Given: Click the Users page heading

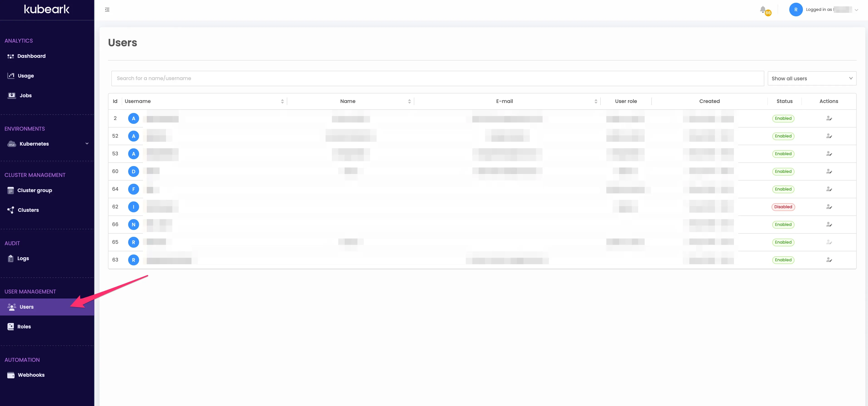Looking at the screenshot, I should pyautogui.click(x=123, y=43).
